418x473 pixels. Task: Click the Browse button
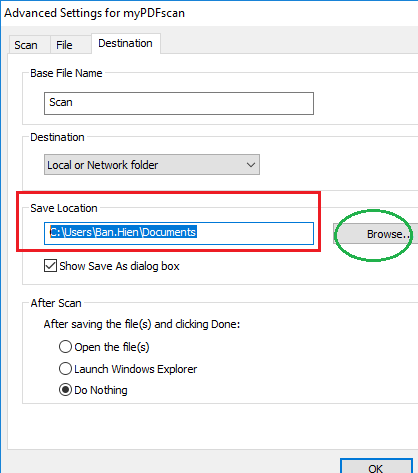pos(376,234)
